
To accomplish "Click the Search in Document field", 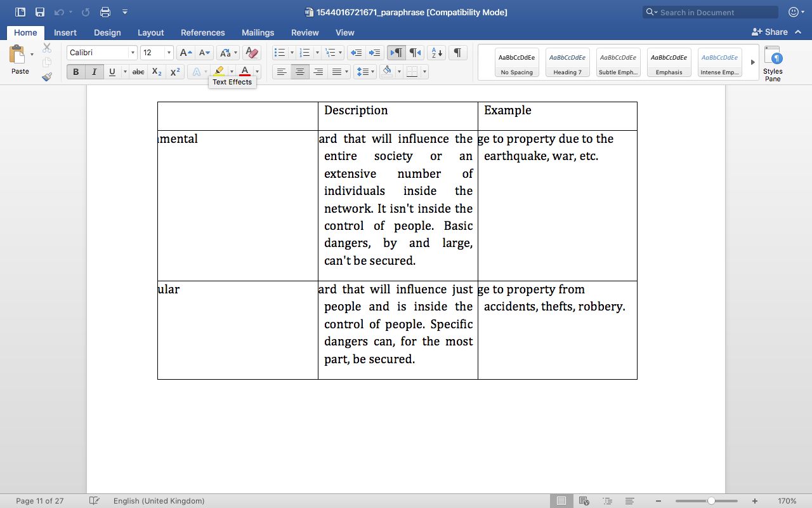I will click(x=710, y=12).
